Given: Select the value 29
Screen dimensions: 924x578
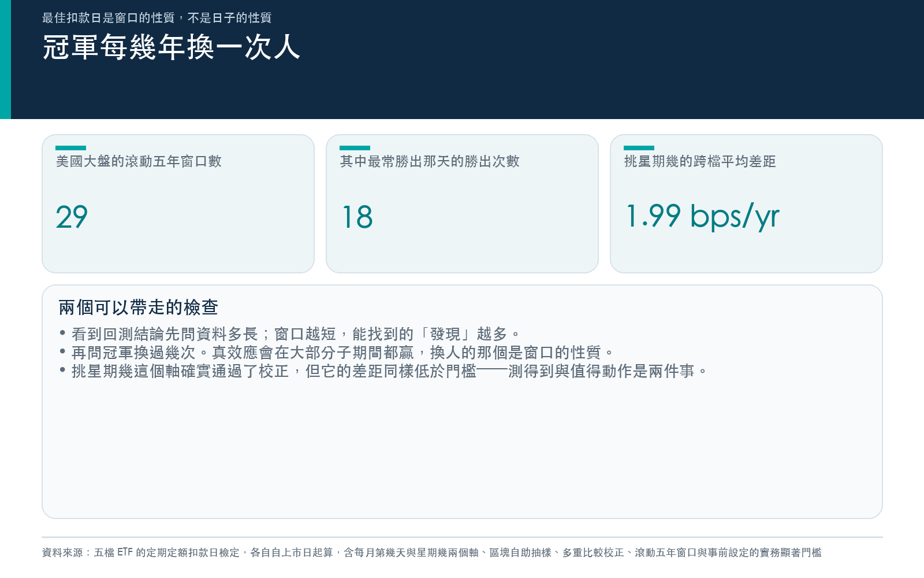Looking at the screenshot, I should [72, 217].
